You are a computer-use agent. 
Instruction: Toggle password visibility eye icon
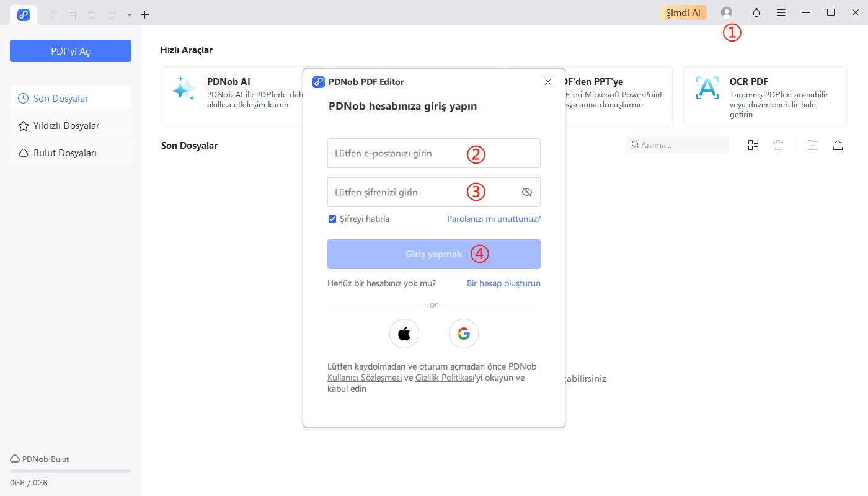coord(527,192)
